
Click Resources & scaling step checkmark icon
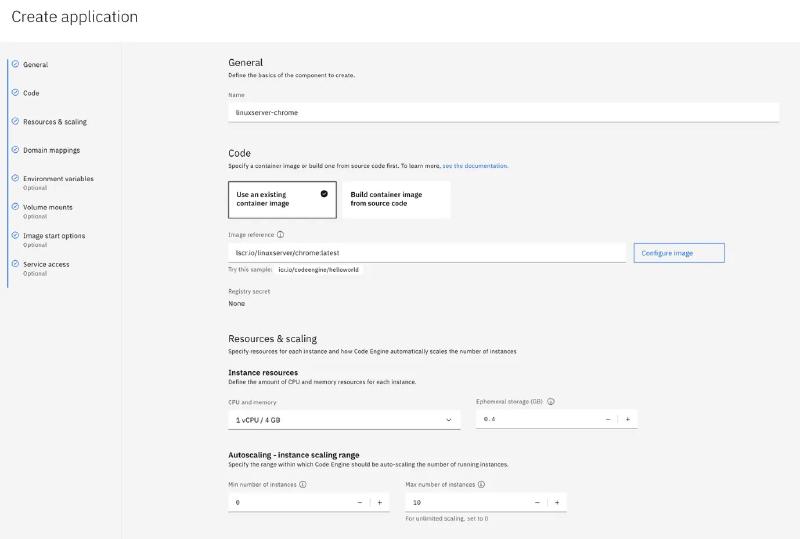(15, 121)
